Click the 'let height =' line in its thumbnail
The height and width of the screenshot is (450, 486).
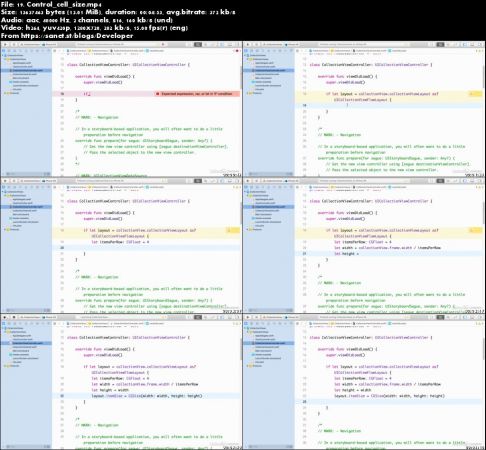[346, 254]
